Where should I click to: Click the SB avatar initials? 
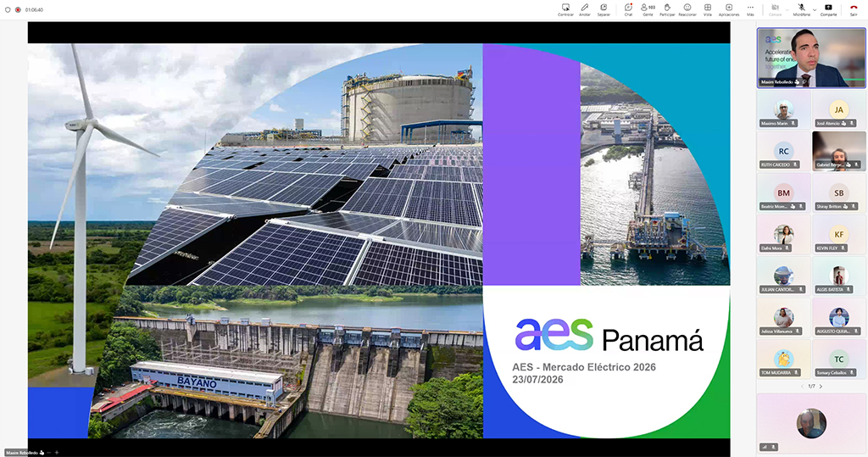click(x=838, y=192)
